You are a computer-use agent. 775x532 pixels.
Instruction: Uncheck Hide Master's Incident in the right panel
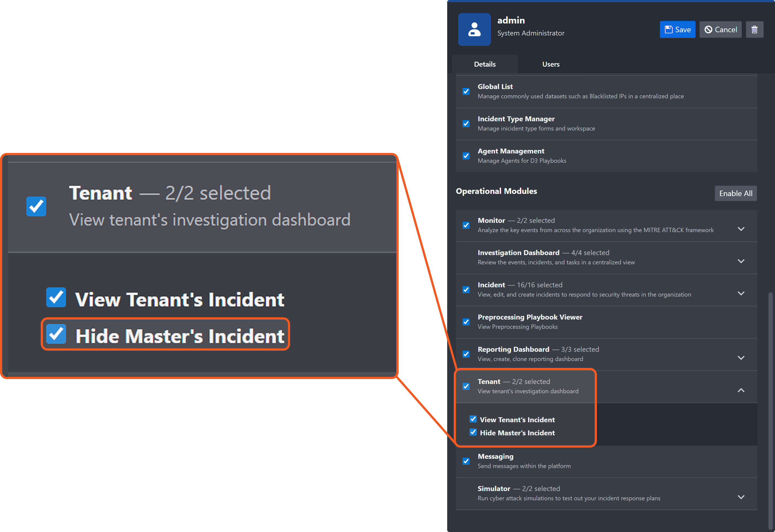click(x=473, y=432)
